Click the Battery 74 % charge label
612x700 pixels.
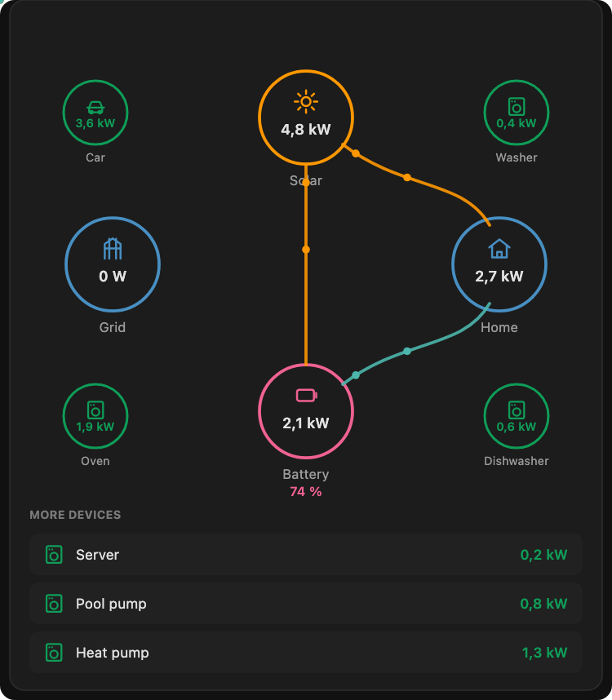coord(306,491)
